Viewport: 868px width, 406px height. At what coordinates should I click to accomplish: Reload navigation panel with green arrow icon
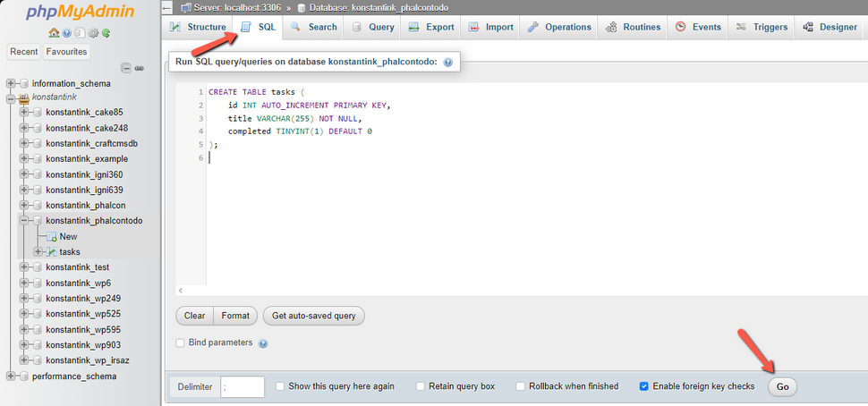[106, 33]
